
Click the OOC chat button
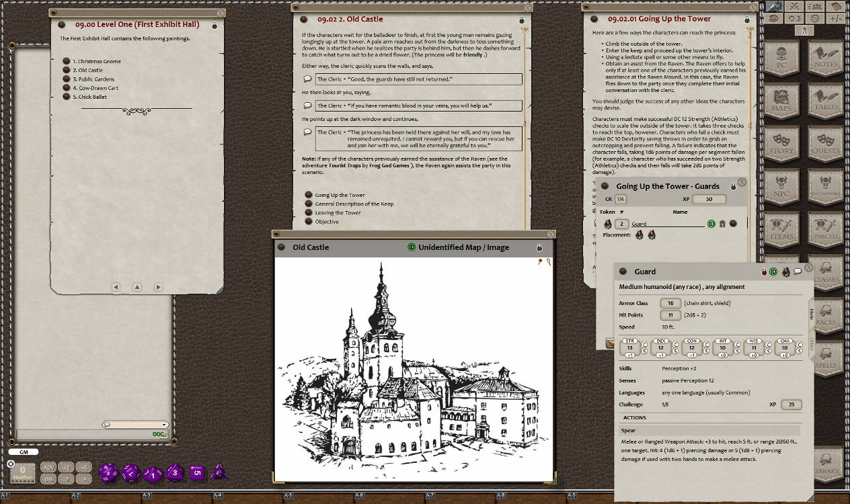[158, 434]
